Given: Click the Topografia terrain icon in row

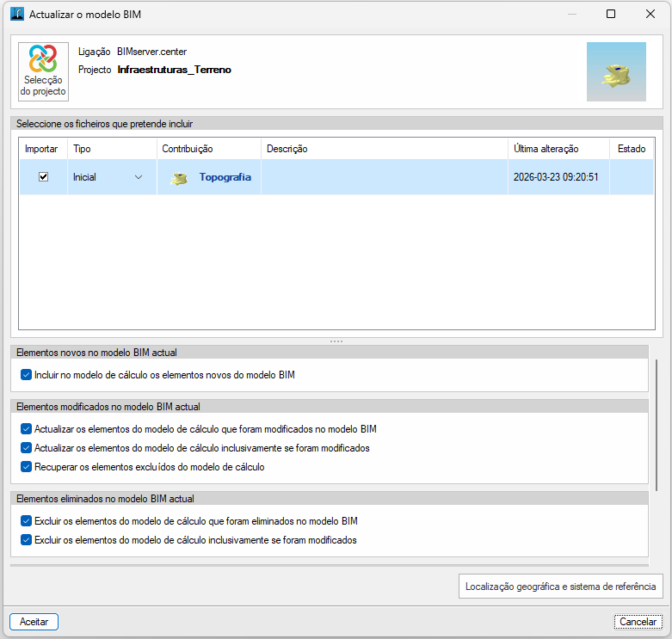Looking at the screenshot, I should coord(179,178).
